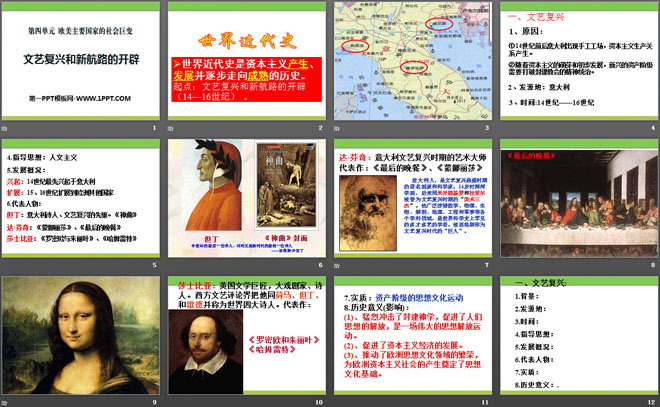This screenshot has width=660, height=407.
Task: Click slide number 1 label
Action: [154, 128]
